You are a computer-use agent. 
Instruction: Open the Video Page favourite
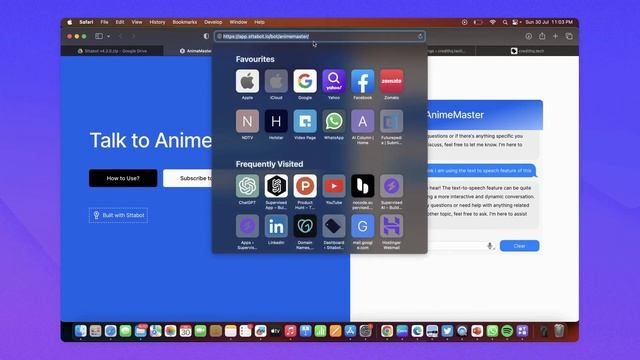305,121
